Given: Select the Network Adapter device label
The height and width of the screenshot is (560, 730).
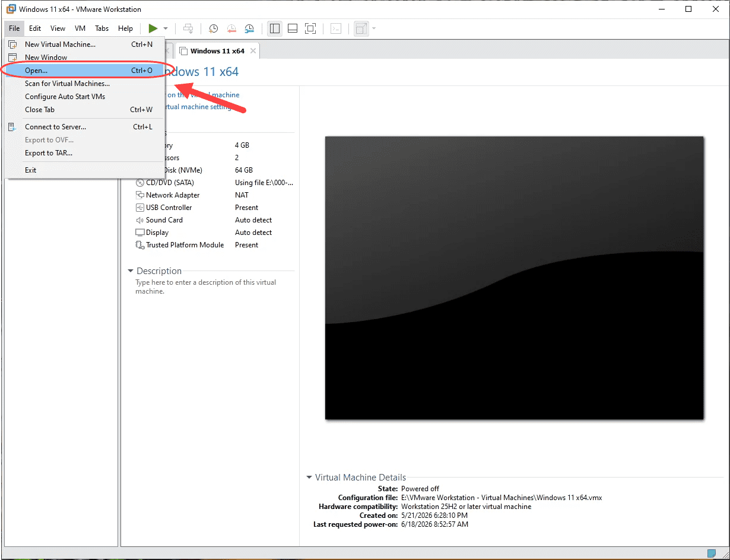Looking at the screenshot, I should [173, 195].
